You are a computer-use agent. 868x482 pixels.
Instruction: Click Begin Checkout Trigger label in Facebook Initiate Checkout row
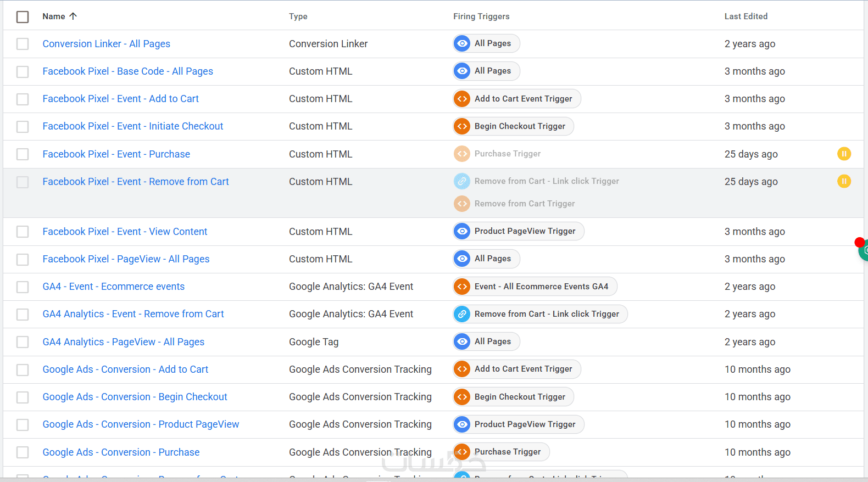tap(520, 126)
